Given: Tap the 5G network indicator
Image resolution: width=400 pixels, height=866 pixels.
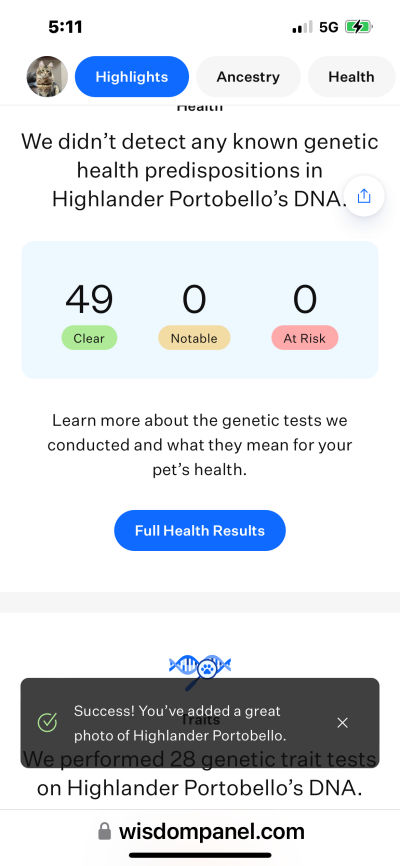Looking at the screenshot, I should (x=329, y=27).
